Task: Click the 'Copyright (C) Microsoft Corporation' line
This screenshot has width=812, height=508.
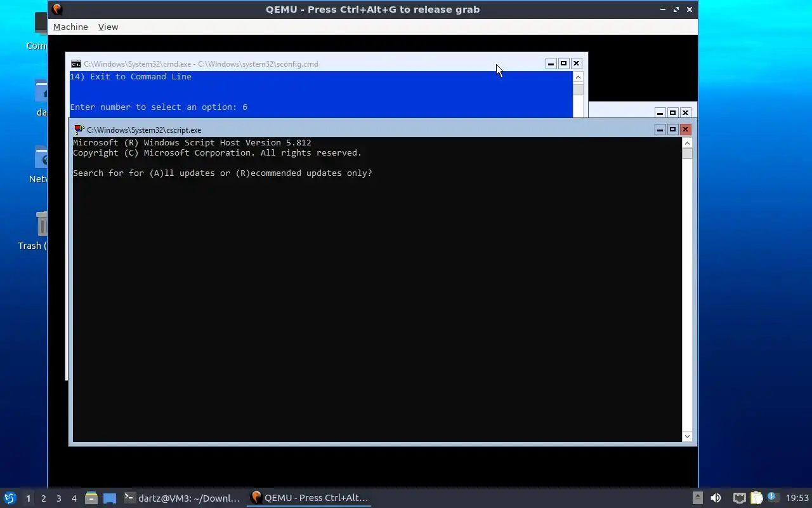Action: pyautogui.click(x=217, y=152)
